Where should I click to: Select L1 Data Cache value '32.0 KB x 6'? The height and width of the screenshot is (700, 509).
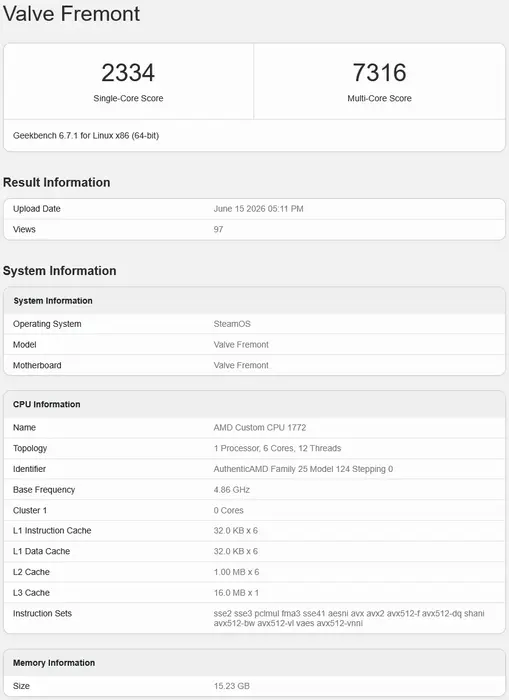click(236, 551)
